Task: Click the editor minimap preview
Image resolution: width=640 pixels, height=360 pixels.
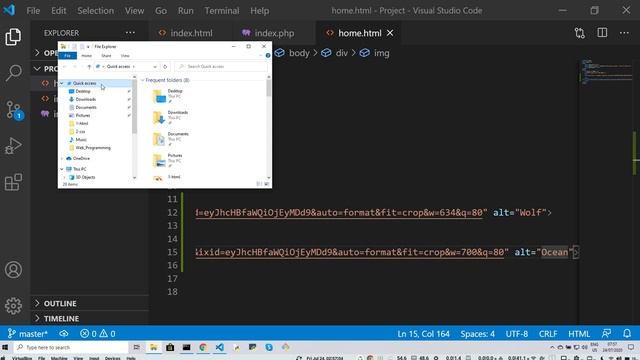Action: point(606,72)
